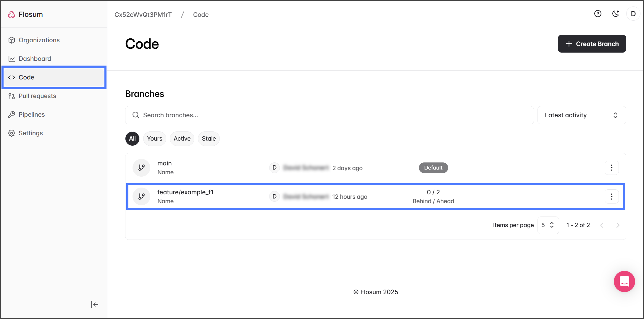Go to Pipelines in sidebar
The width and height of the screenshot is (644, 319).
click(32, 115)
